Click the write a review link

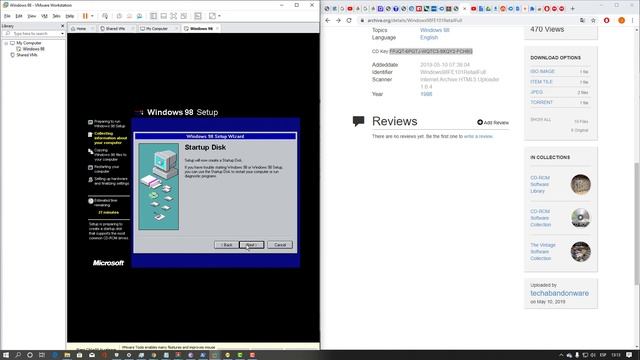tap(478, 136)
